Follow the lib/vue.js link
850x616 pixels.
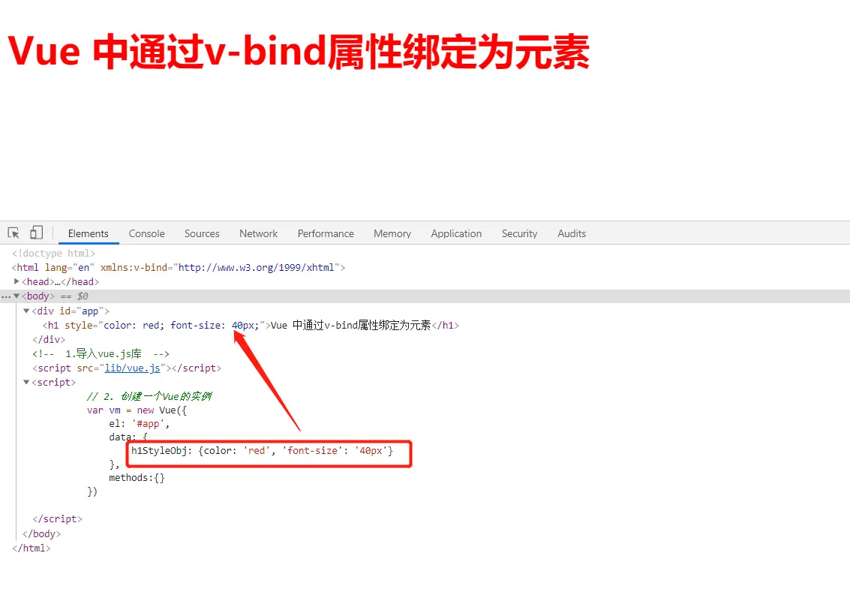132,368
